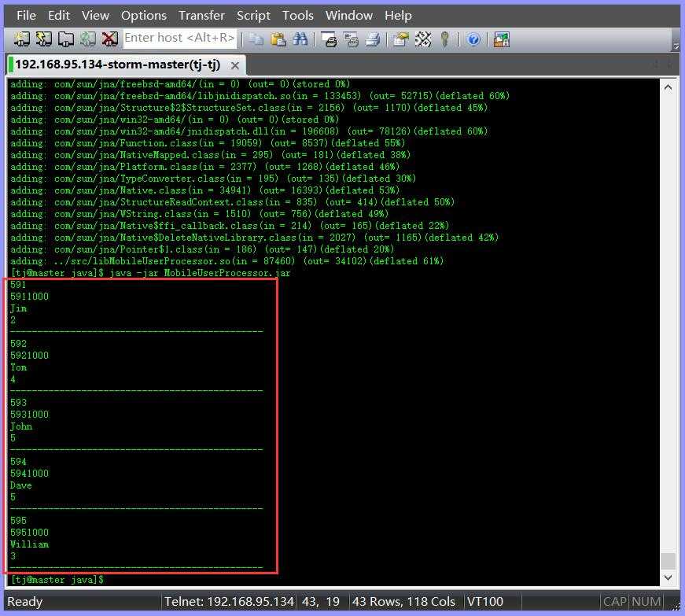
Task: Click the Pointer$1.class adding line
Action: pos(202,249)
